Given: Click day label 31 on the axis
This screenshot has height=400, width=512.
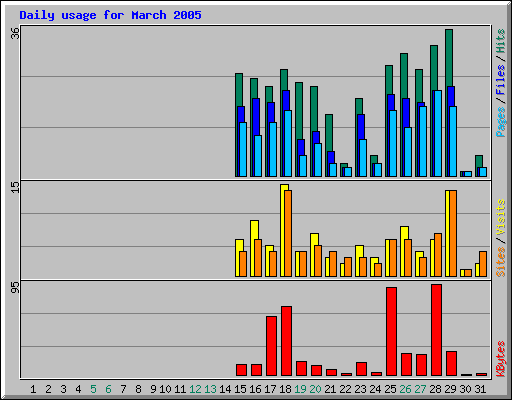Looking at the screenshot, I should (x=480, y=389).
